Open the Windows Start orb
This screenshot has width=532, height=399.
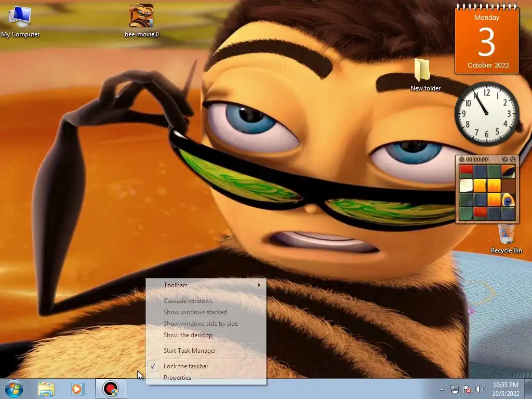pos(14,389)
